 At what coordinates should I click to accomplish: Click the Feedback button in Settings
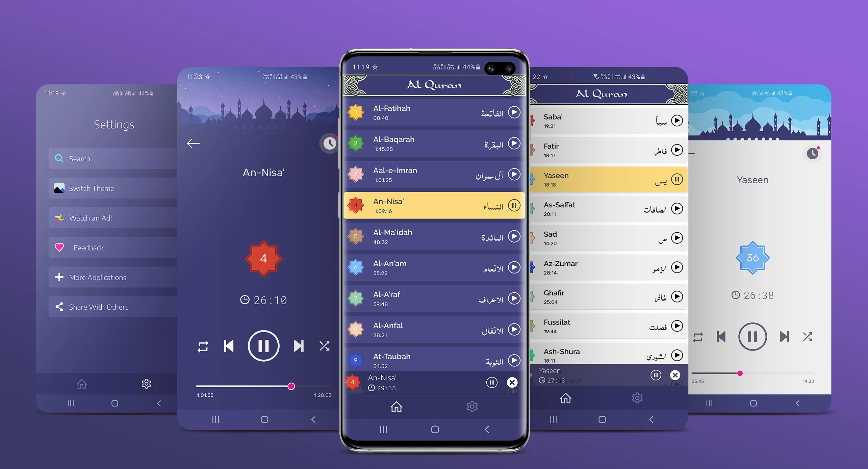point(104,248)
